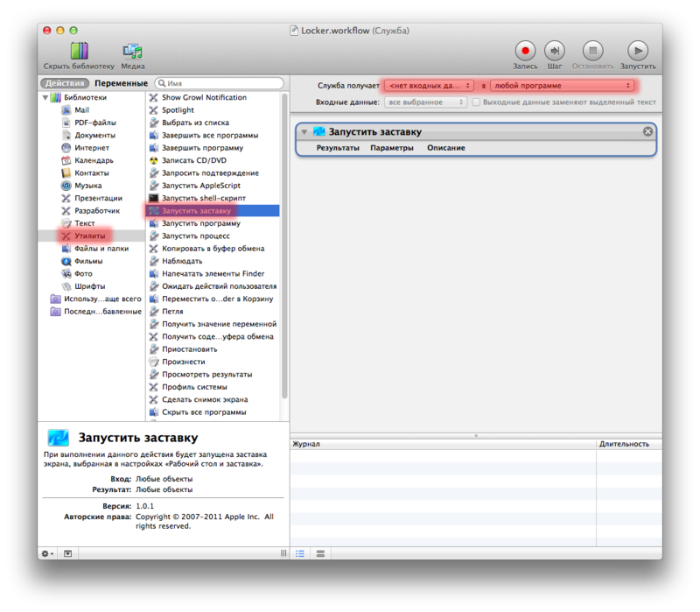Select the Контакты category
The image size is (700, 612).
[92, 172]
